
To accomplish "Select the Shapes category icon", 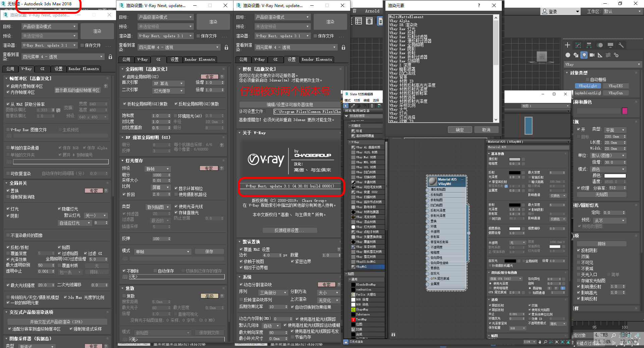I will [x=576, y=55].
